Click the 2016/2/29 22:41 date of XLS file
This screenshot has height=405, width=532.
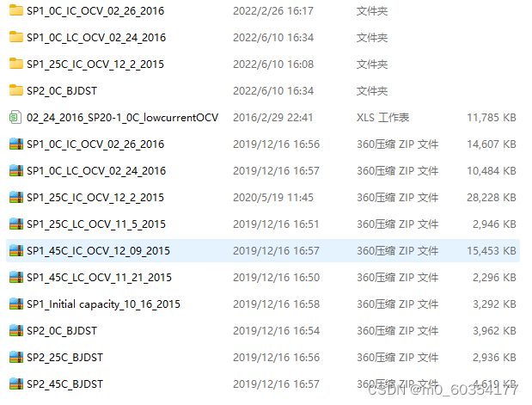(272, 118)
